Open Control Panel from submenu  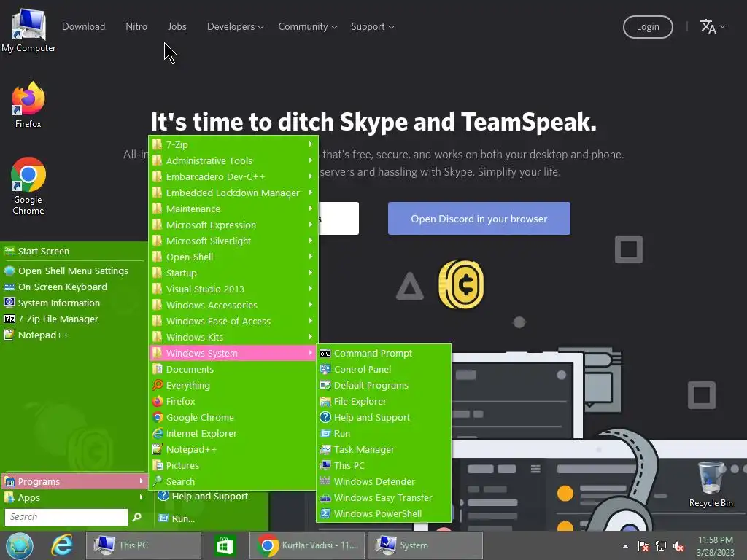tap(384, 370)
